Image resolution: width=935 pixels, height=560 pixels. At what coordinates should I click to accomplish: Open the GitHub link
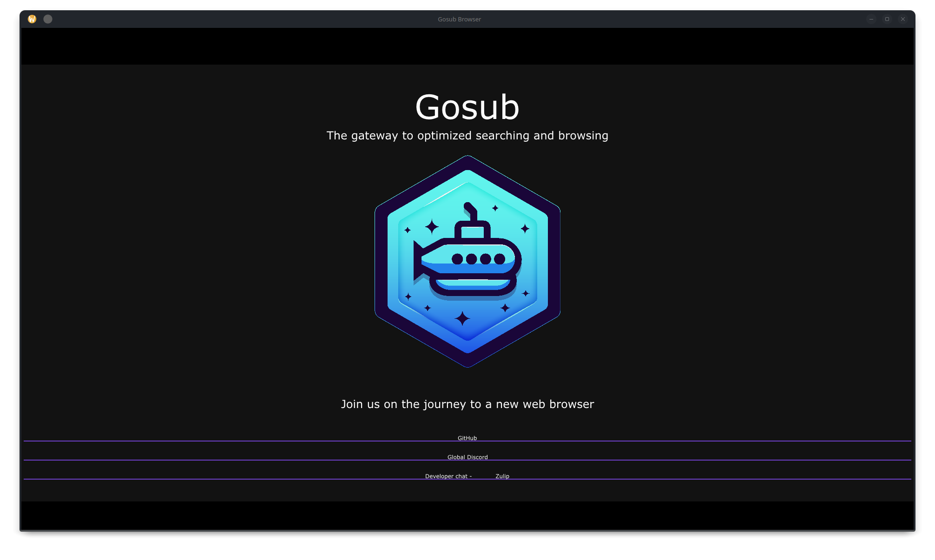pos(467,438)
